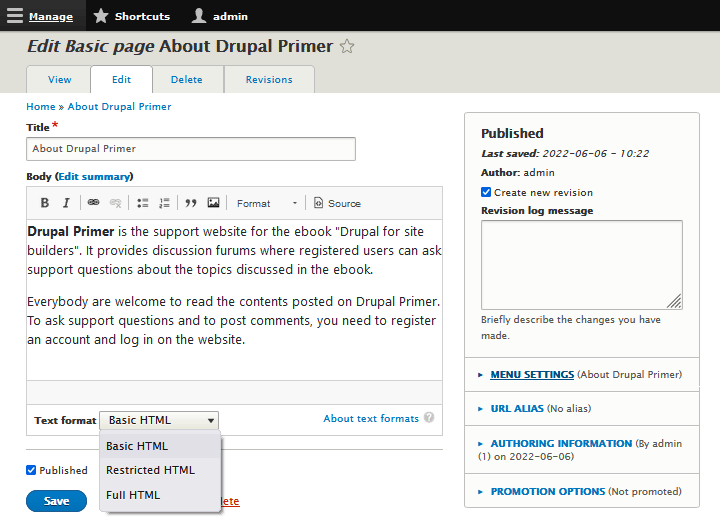Select Full HTML from the list

[133, 495]
